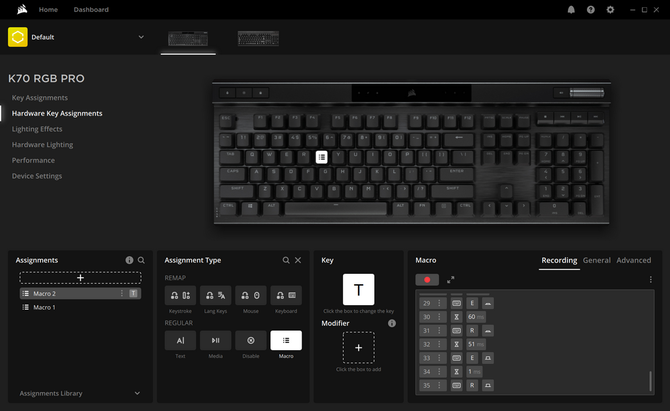670x411 pixels.
Task: Go to Key Assignments section
Action: (x=40, y=98)
